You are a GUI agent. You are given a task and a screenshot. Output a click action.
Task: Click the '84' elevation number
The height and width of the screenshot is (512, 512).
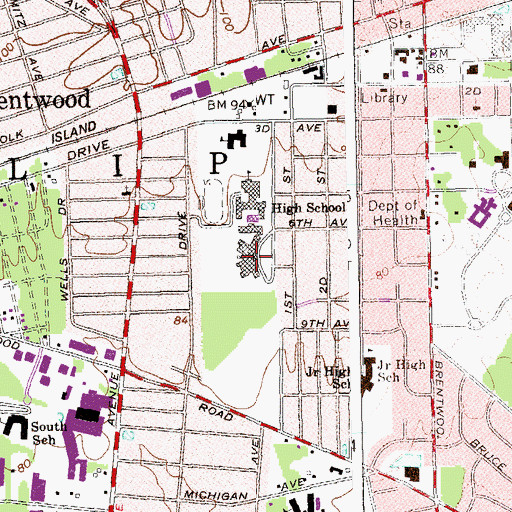click(181, 321)
